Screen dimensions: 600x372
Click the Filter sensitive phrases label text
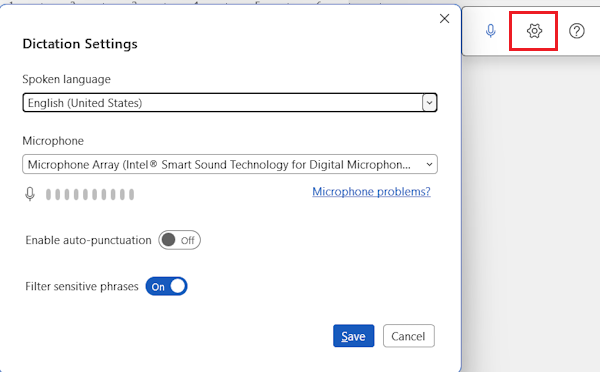click(x=82, y=286)
